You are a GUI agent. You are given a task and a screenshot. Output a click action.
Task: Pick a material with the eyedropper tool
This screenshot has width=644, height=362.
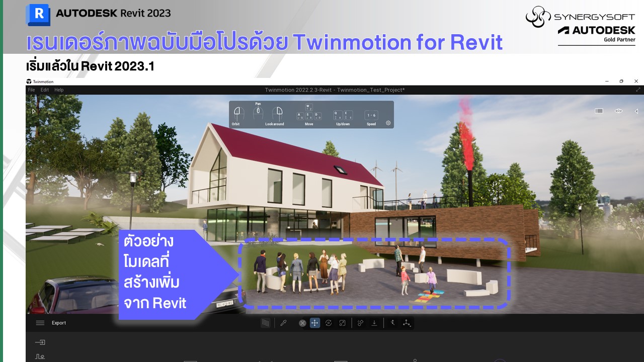click(x=283, y=323)
